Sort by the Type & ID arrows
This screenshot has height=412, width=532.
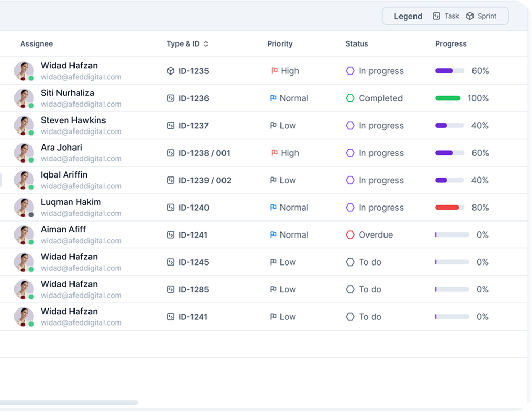[206, 44]
